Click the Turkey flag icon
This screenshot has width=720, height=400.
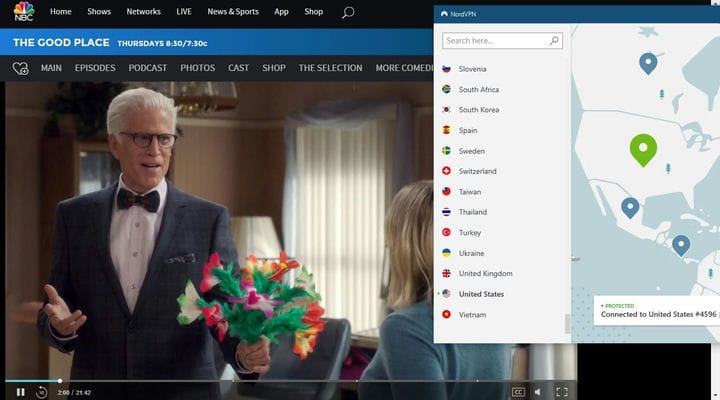tap(446, 232)
